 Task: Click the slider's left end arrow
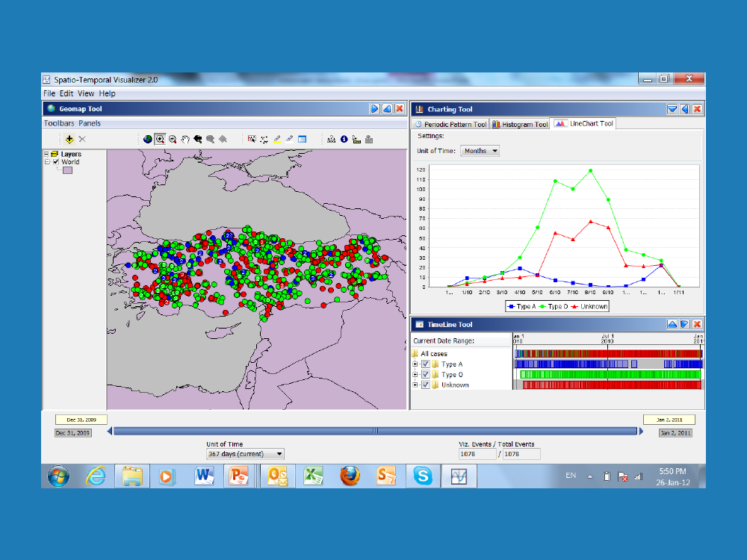(110, 431)
